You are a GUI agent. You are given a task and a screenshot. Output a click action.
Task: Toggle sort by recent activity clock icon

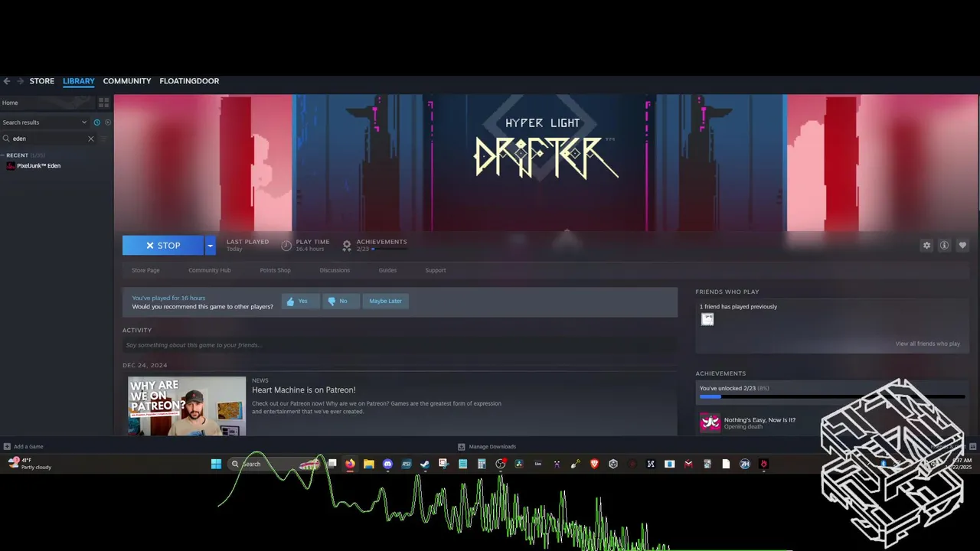coord(96,122)
